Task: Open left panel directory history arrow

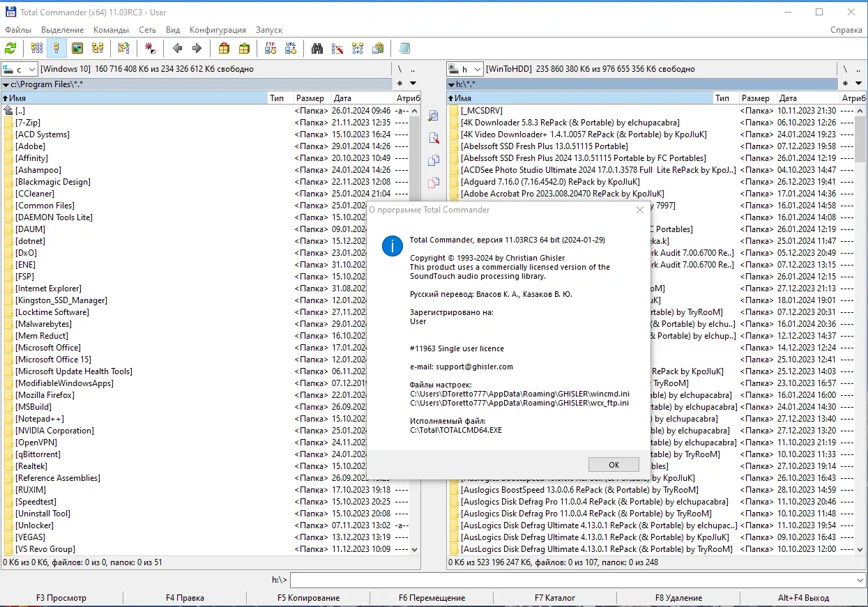Action: click(413, 84)
